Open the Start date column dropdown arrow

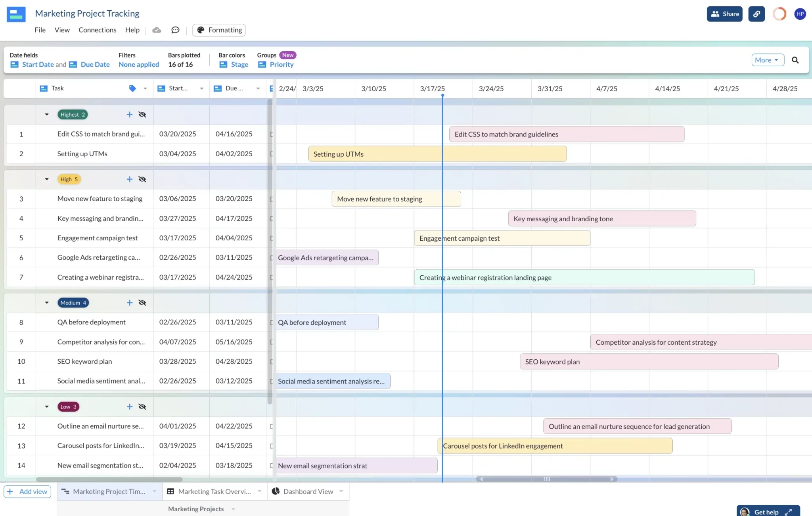[202, 88]
